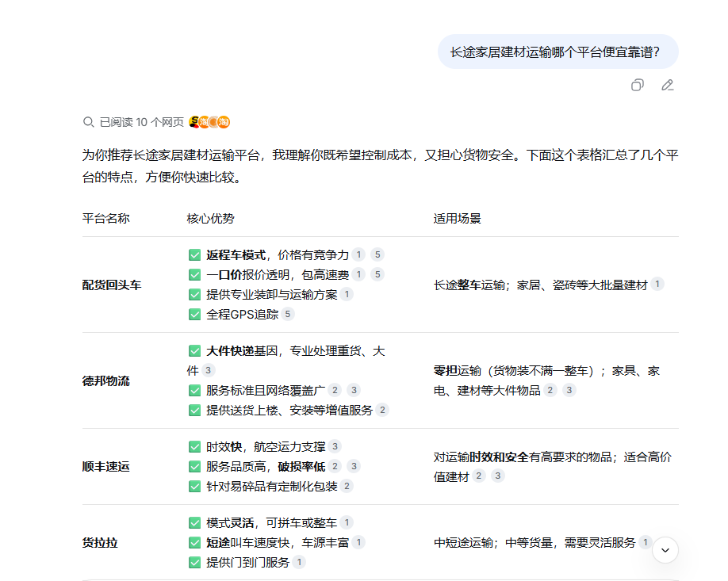Click the '适用场景' column header
Viewport: 728px width, 581px height.
point(458,218)
